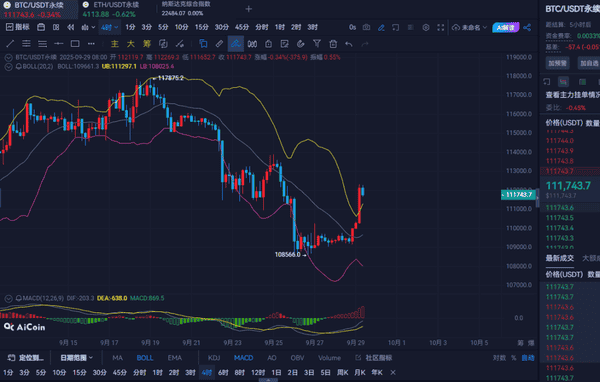Open the 4时 timeframe dropdown in top toolbar
The height and width of the screenshot is (382, 600).
[x=109, y=27]
